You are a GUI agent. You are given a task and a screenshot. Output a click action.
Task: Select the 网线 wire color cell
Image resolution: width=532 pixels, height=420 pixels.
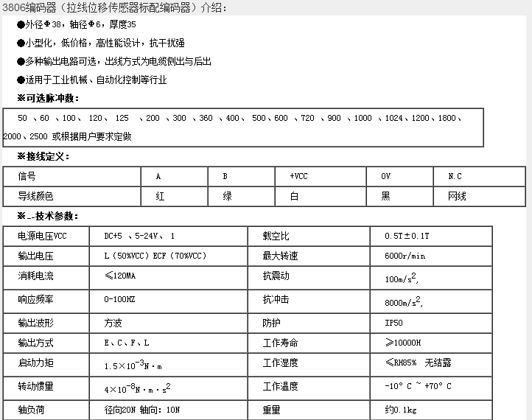tap(457, 197)
